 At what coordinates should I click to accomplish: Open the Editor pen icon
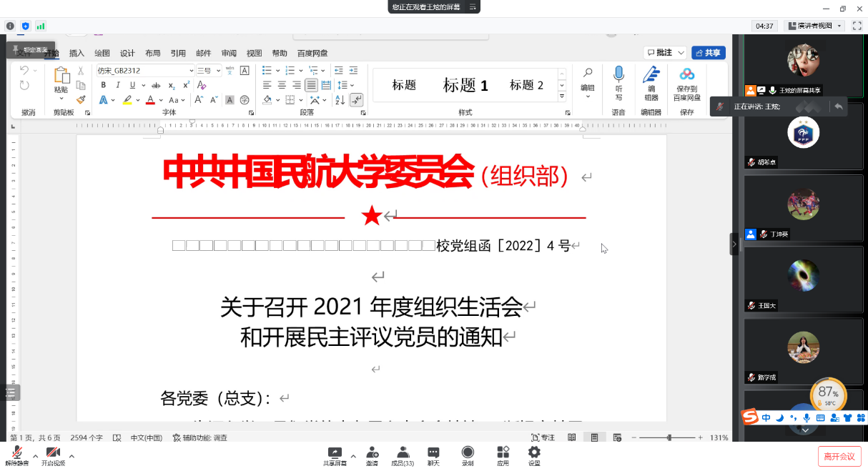pos(651,74)
